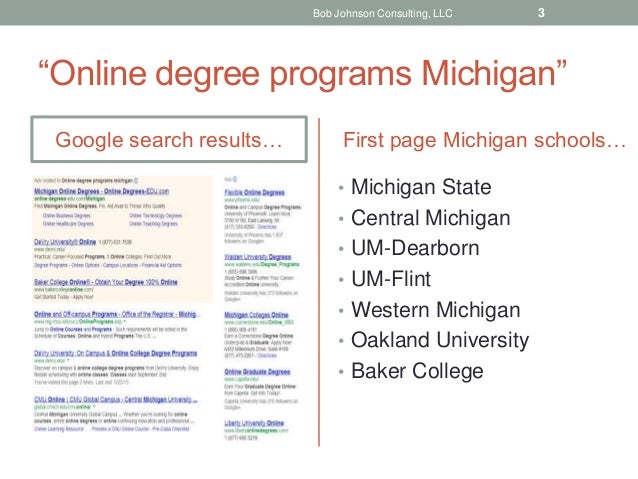Image resolution: width=638 pixels, height=479 pixels.
Task: Open 'CMU Online | CMU Global Campus' result
Action: click(x=116, y=400)
